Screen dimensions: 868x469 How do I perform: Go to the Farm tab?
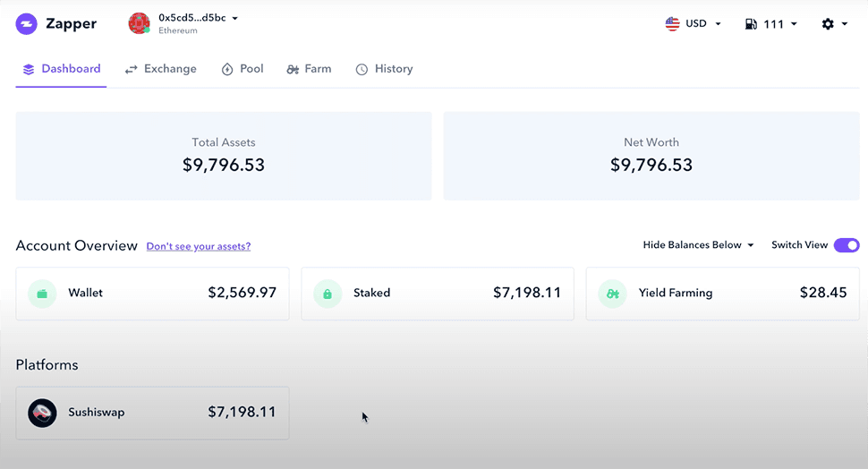pos(309,69)
